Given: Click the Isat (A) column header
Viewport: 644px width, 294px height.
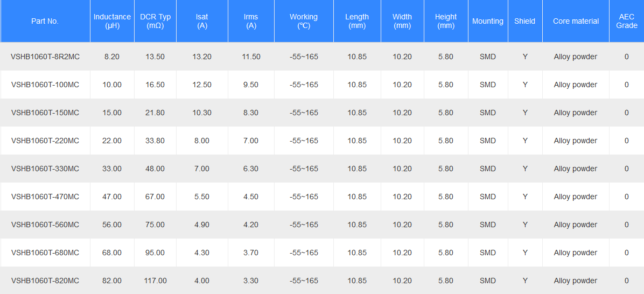Looking at the screenshot, I should (202, 21).
